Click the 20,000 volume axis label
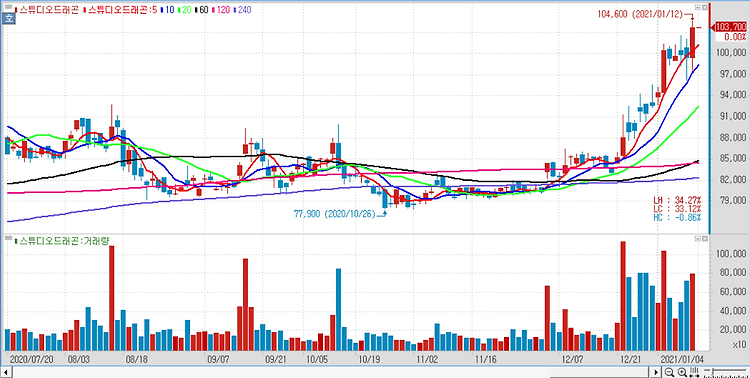 tap(734, 330)
